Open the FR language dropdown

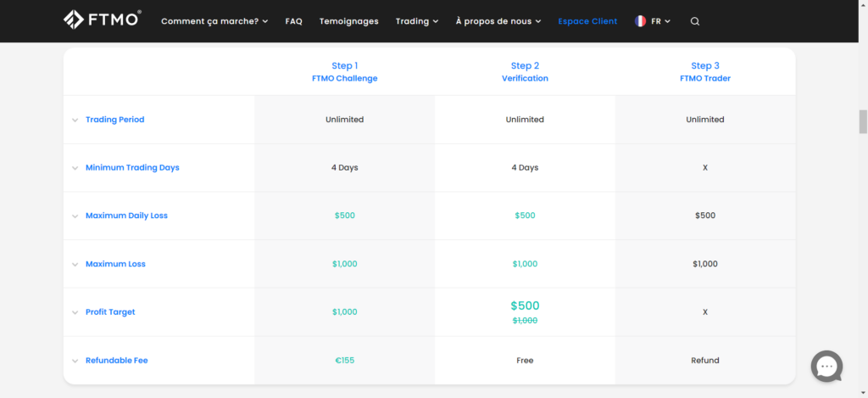point(660,21)
